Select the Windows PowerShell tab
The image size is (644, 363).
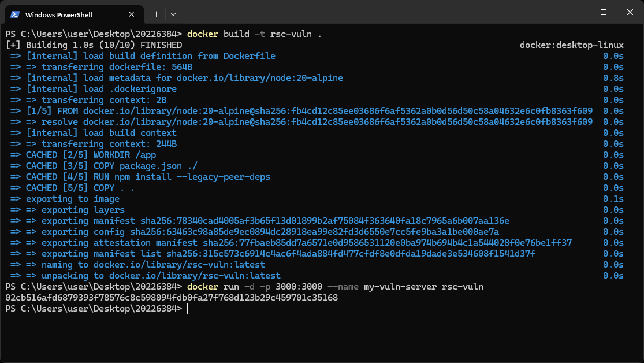click(x=75, y=14)
